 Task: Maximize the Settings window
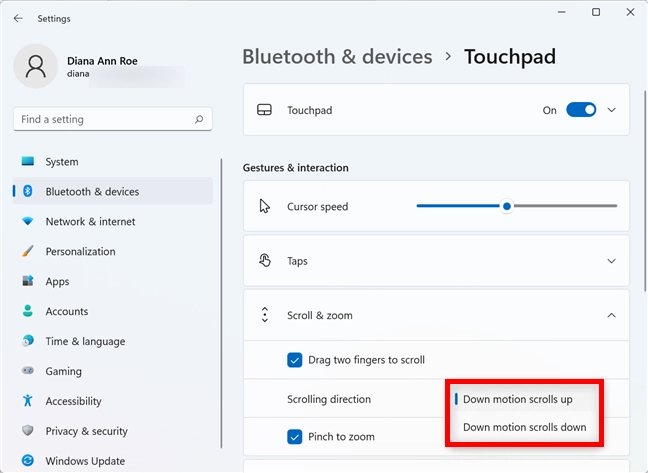tap(596, 12)
